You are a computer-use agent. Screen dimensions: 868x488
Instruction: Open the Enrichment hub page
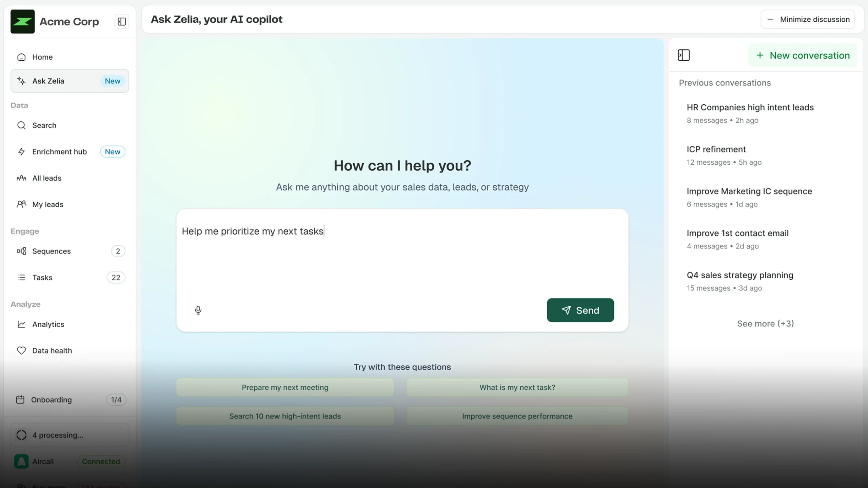coord(59,152)
